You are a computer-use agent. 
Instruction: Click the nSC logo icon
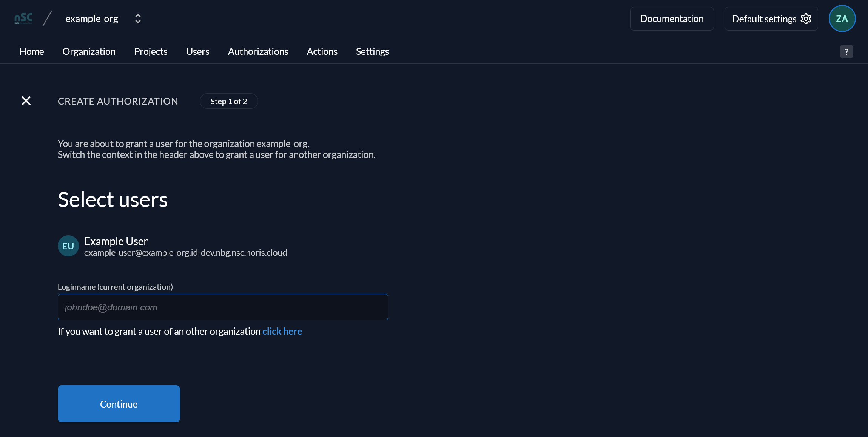[x=23, y=19]
